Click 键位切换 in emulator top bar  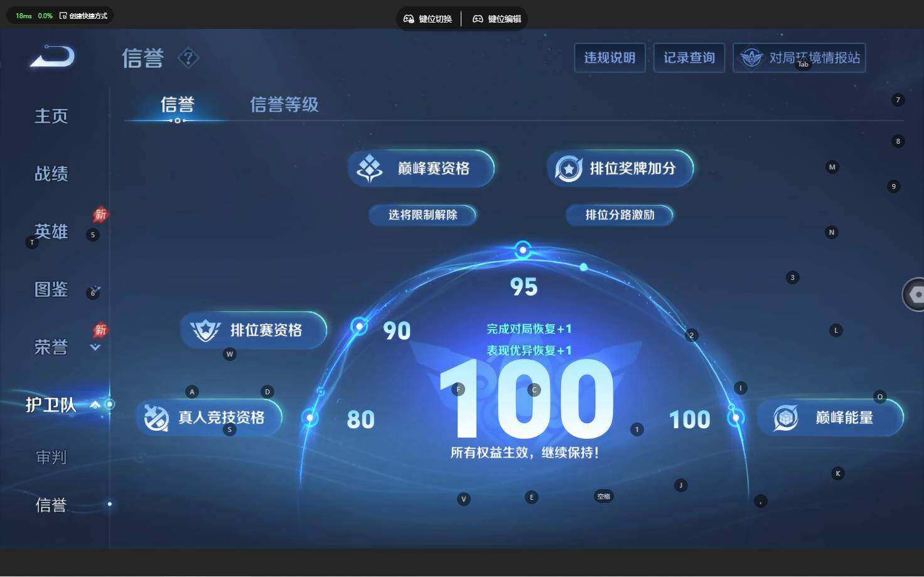click(427, 19)
